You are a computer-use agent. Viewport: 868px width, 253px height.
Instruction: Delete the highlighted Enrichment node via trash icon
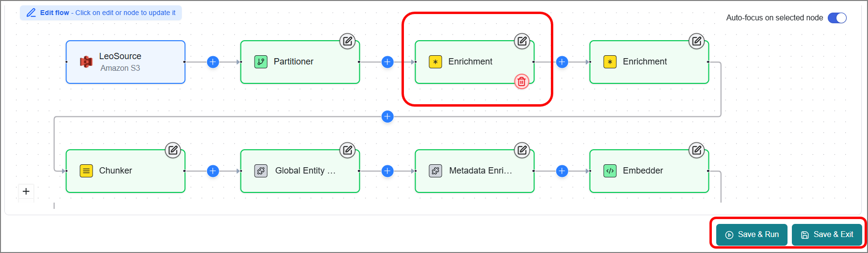[521, 81]
